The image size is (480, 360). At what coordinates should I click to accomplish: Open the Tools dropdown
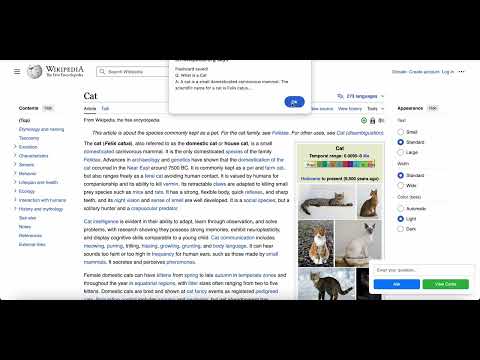375,109
